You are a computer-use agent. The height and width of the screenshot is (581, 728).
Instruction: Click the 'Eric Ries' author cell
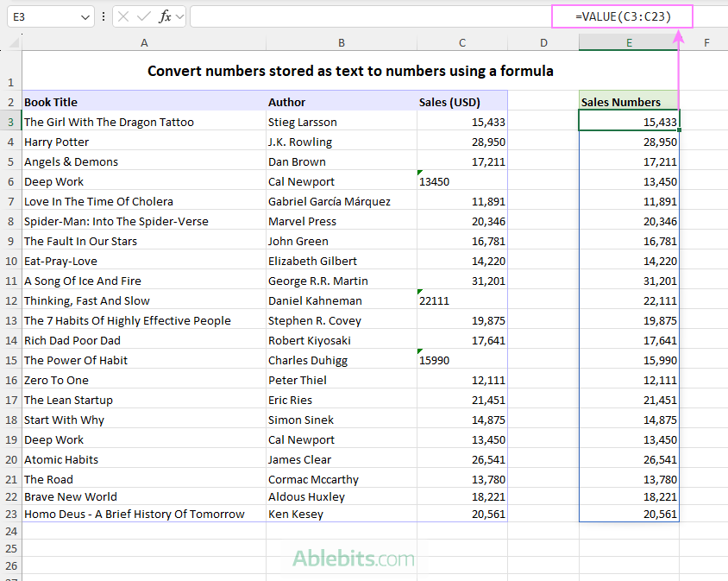(x=342, y=400)
